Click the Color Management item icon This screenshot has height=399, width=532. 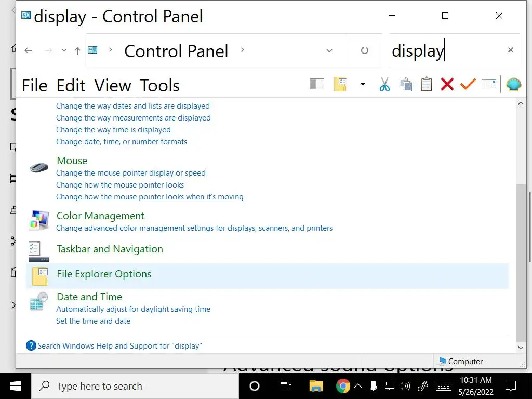click(x=39, y=220)
